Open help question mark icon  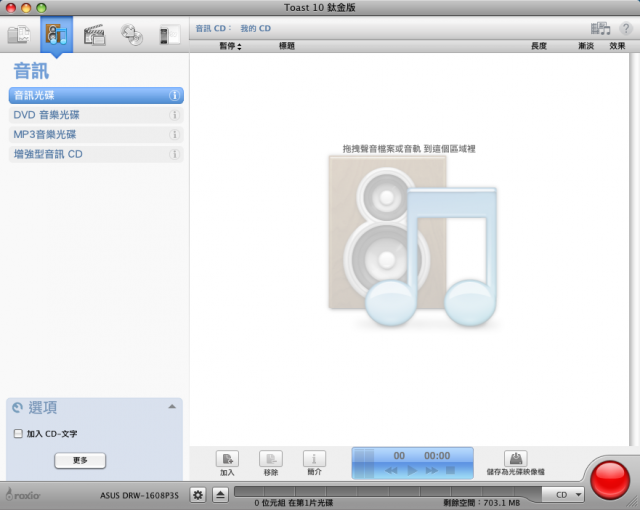pos(625,28)
